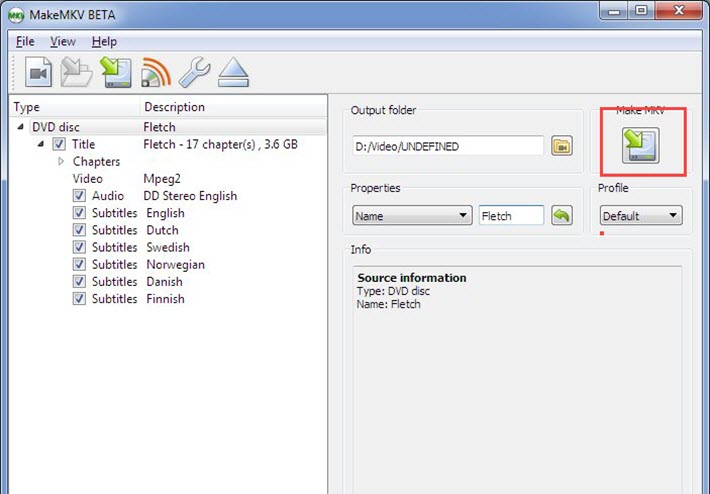Image resolution: width=710 pixels, height=494 pixels.
Task: Maximize the MakeMKV window
Action: [641, 10]
